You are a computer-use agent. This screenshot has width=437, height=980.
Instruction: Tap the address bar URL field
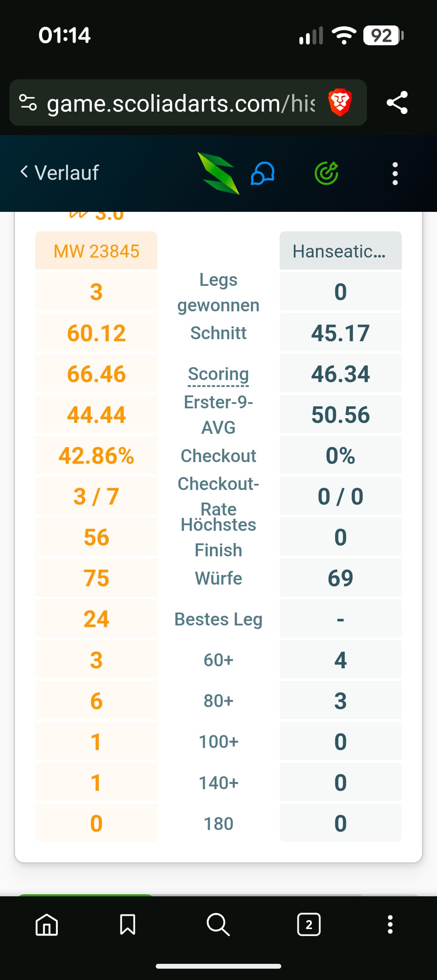(180, 103)
